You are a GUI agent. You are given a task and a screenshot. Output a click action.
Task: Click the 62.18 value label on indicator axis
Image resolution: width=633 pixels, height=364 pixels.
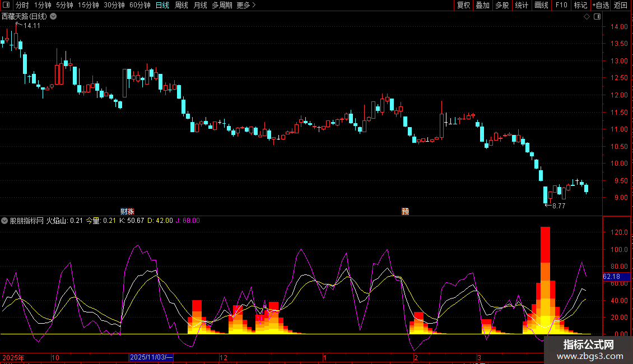tap(616, 277)
